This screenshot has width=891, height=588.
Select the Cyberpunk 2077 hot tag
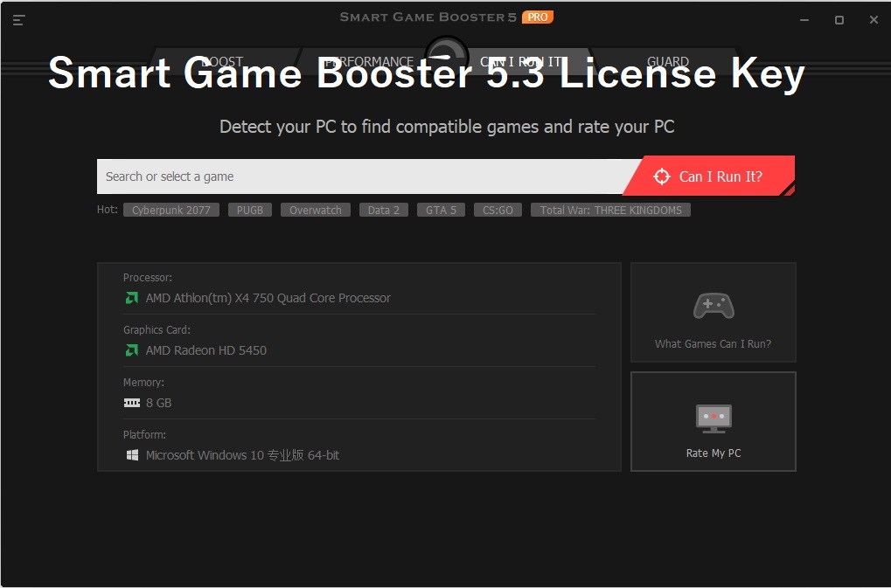pos(171,211)
